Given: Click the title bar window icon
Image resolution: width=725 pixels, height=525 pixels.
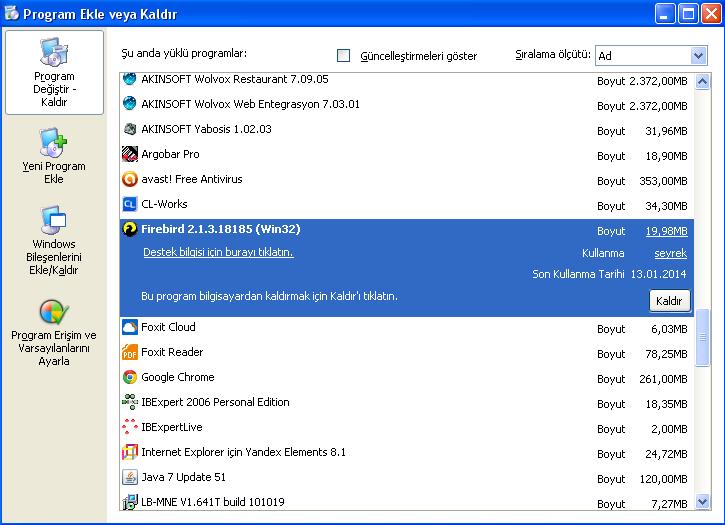Looking at the screenshot, I should coord(11,13).
